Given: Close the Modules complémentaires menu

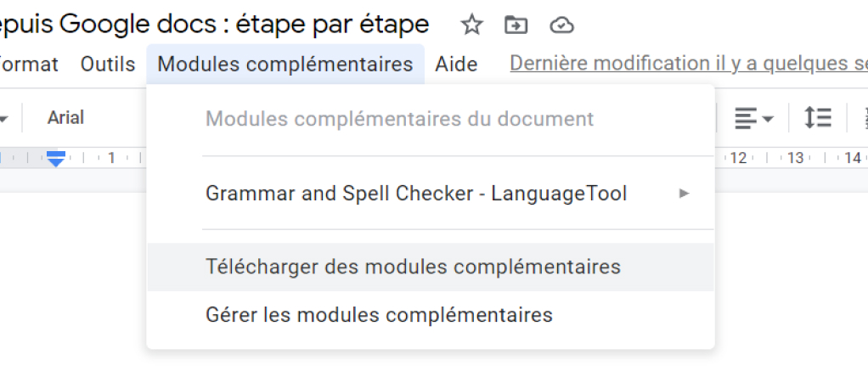Looking at the screenshot, I should pyautogui.click(x=285, y=65).
